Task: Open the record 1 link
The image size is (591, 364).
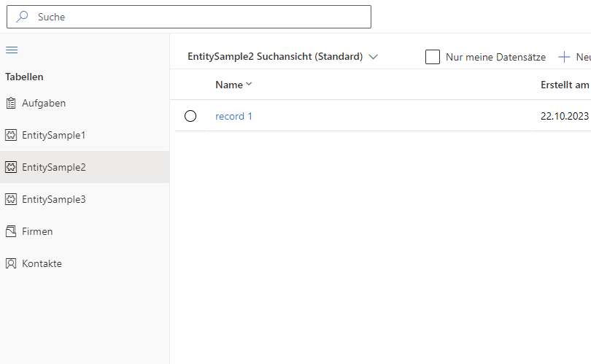Action: 233,116
